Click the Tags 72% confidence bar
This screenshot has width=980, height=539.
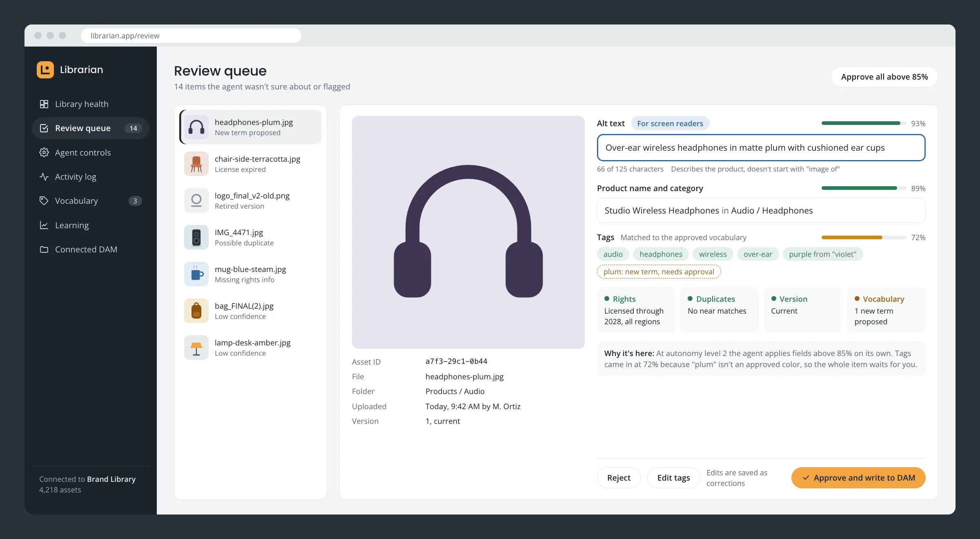[864, 237]
